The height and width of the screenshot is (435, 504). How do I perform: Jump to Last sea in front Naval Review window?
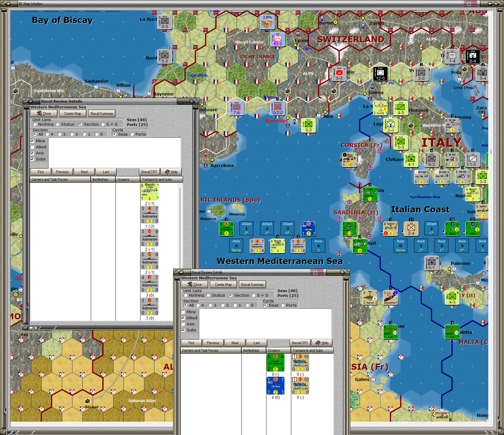(257, 343)
